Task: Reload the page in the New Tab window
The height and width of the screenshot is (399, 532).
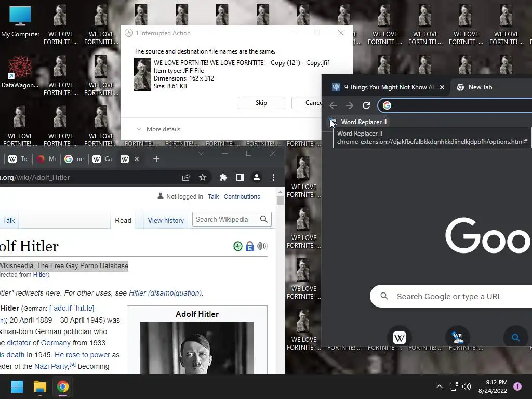Action: [366, 105]
